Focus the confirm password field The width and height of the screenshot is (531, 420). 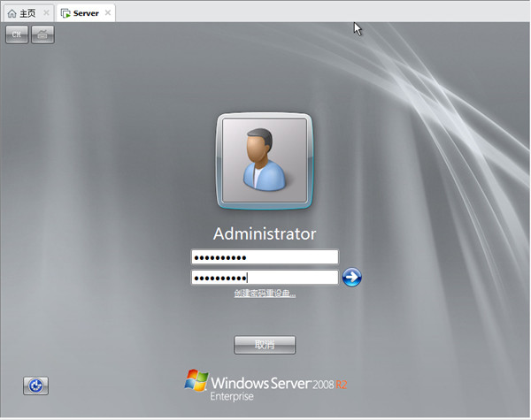pyautogui.click(x=265, y=278)
